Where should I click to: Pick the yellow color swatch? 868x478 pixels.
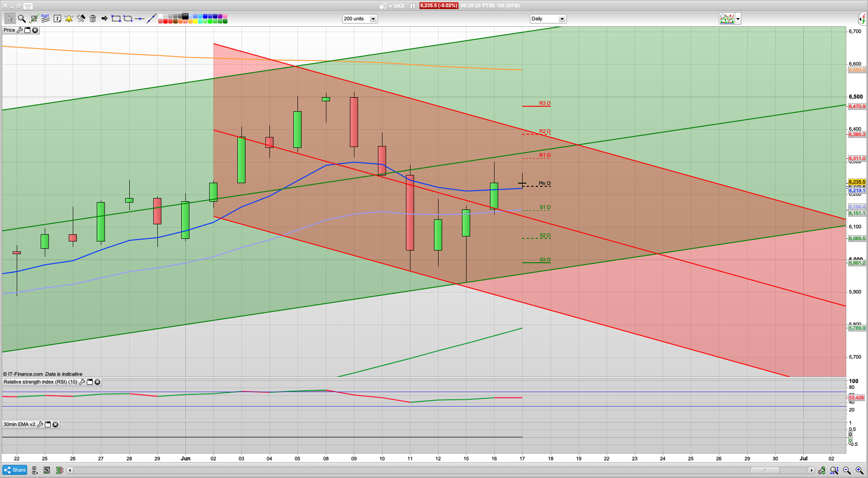click(195, 21)
